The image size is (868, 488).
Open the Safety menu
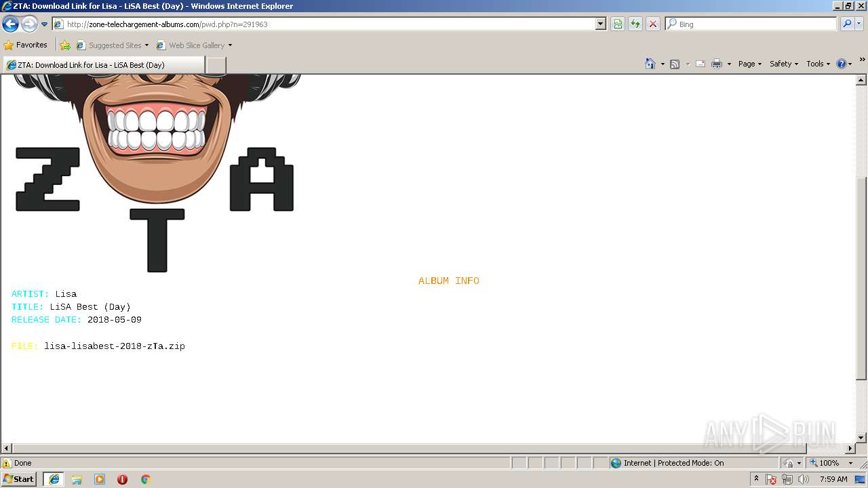(x=784, y=64)
